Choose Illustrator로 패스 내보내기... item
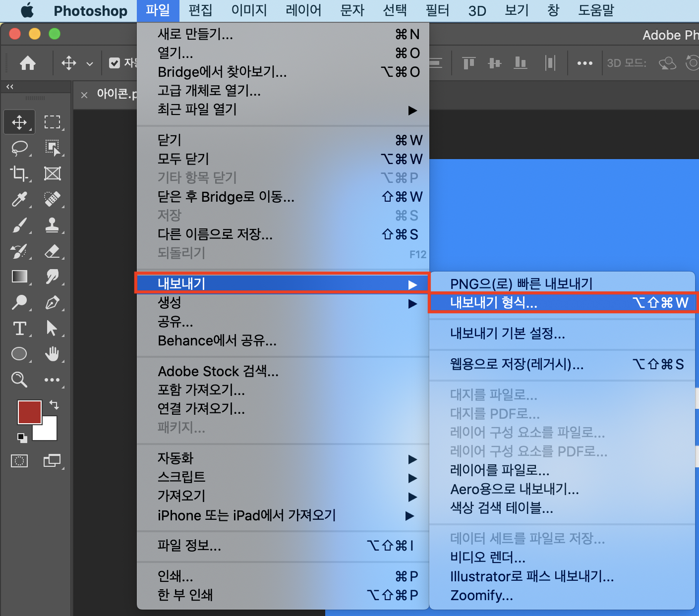 pos(562,576)
